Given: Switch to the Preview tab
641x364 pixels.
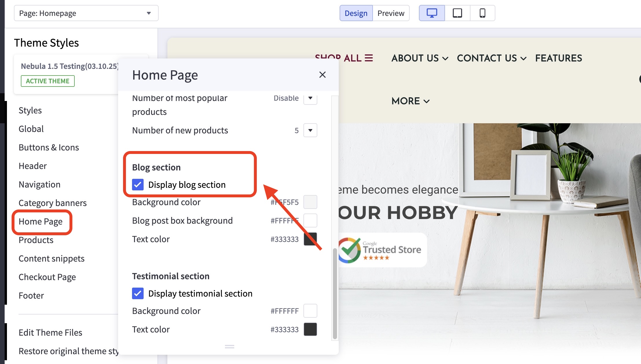Looking at the screenshot, I should point(391,13).
